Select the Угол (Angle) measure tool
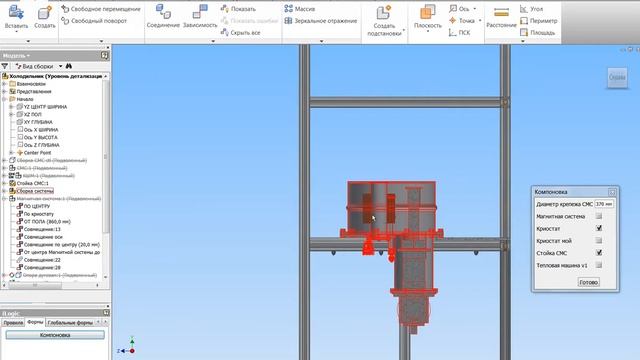This screenshot has height=360, width=640. point(531,9)
